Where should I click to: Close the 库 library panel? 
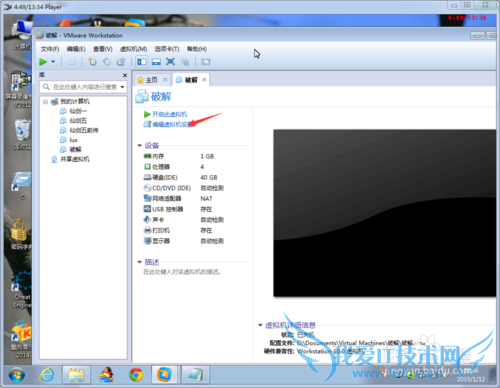(125, 75)
